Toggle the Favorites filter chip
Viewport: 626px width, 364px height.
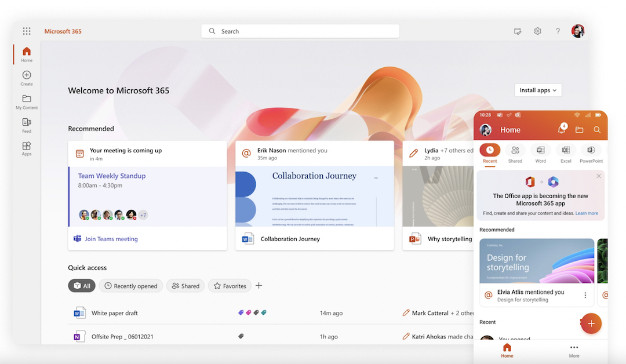pos(230,286)
